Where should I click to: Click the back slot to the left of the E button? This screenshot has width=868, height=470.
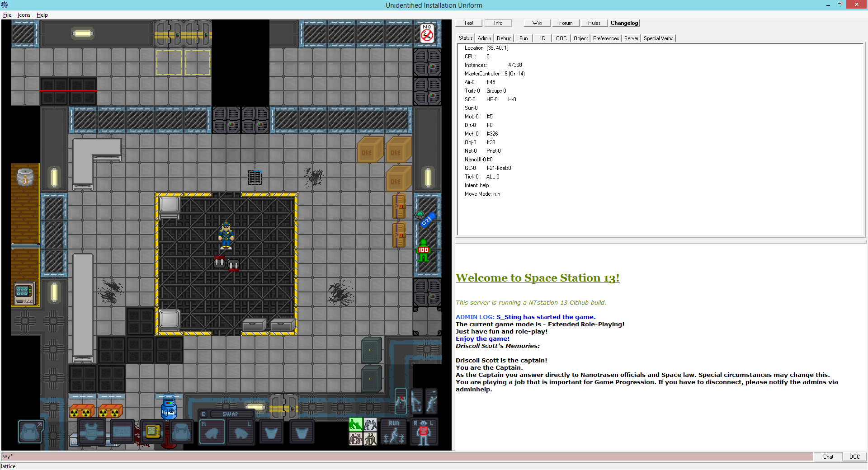tap(182, 432)
